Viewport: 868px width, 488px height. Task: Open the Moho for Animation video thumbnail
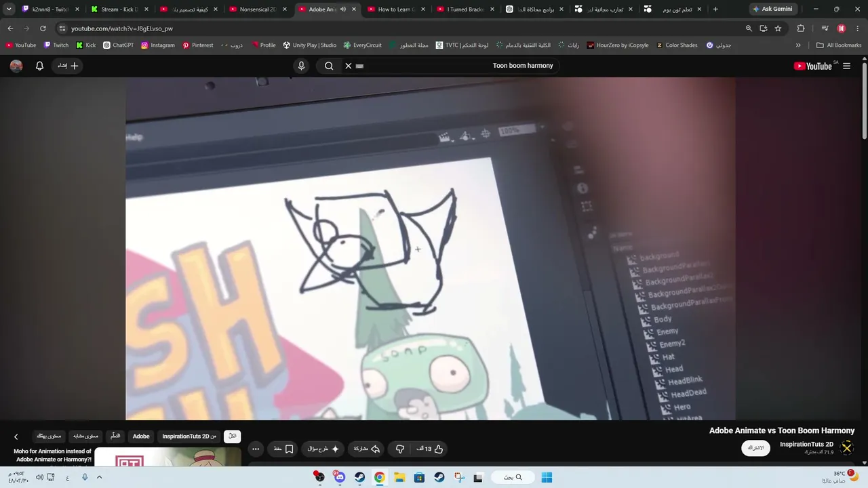[167, 457]
